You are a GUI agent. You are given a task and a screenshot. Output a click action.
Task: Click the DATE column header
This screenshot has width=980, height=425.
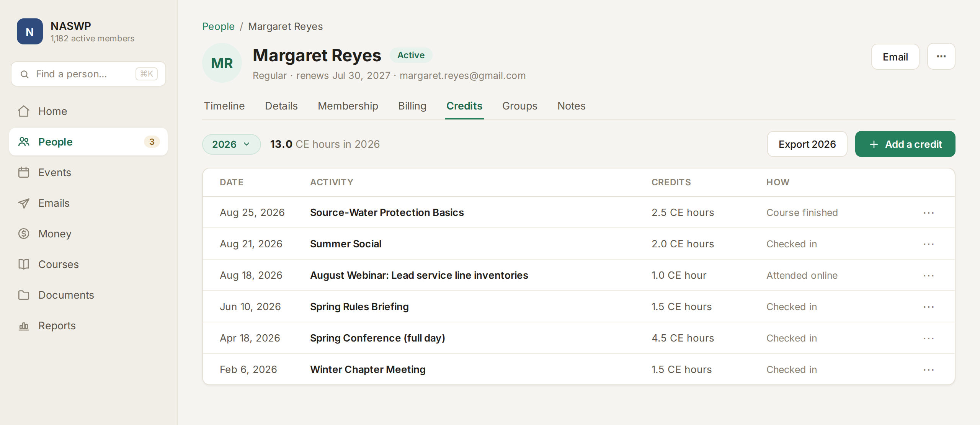click(x=232, y=182)
